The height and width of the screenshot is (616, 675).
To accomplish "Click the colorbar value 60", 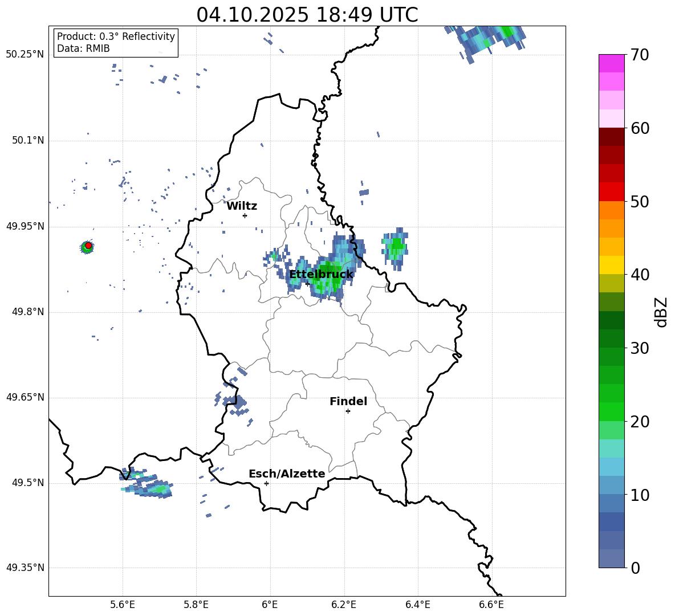I will coord(640,128).
